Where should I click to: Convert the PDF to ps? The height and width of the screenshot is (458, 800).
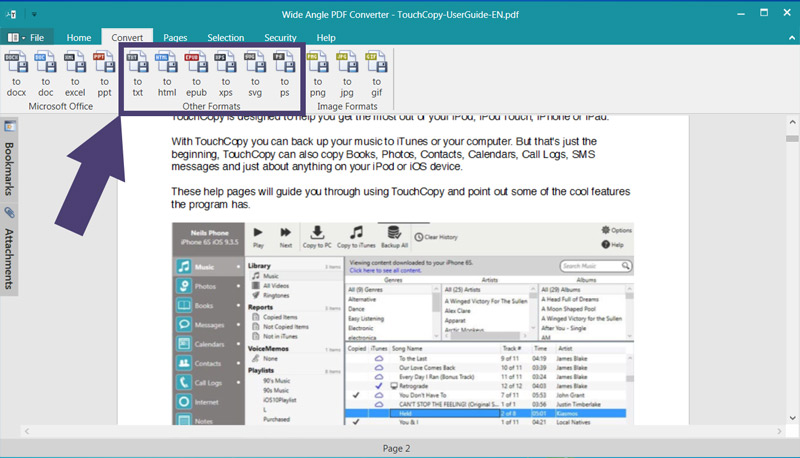click(284, 74)
